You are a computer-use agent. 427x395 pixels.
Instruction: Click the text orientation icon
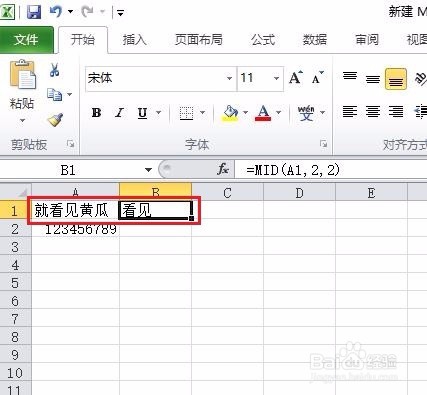(420, 79)
